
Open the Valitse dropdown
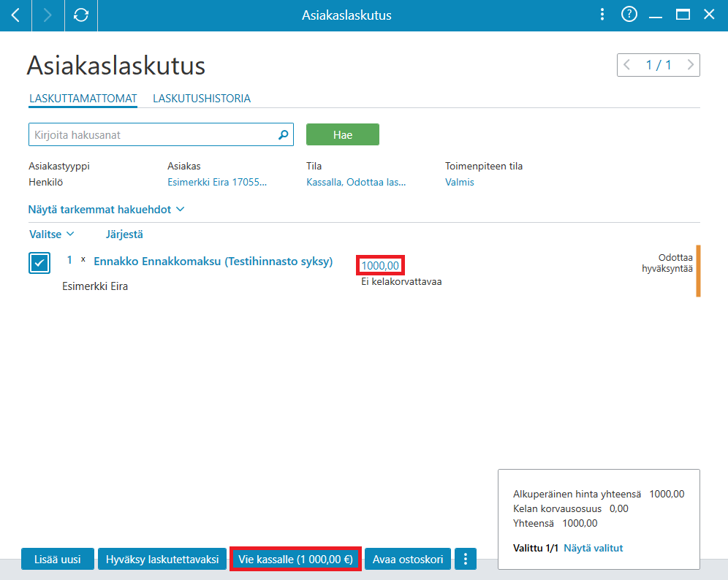click(x=52, y=234)
